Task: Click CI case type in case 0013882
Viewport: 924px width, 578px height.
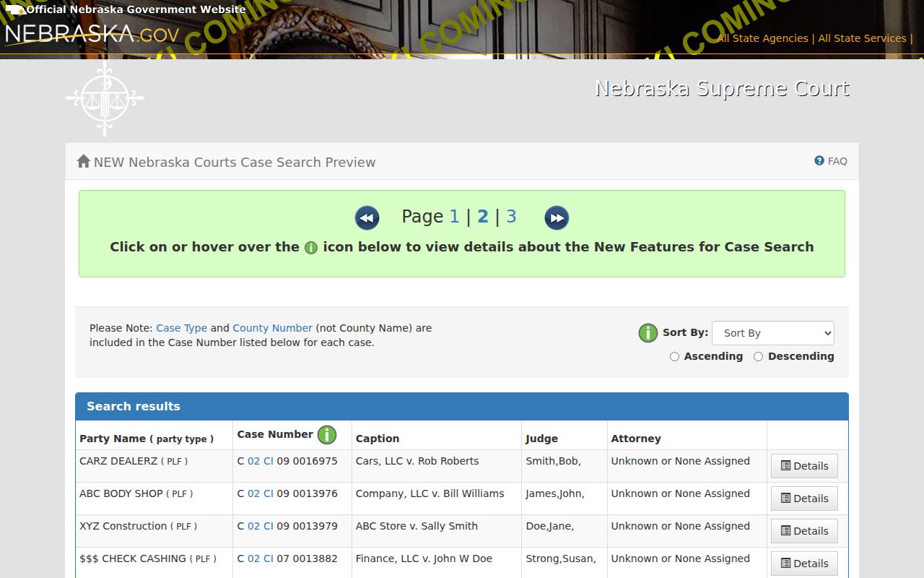Action: (x=269, y=558)
